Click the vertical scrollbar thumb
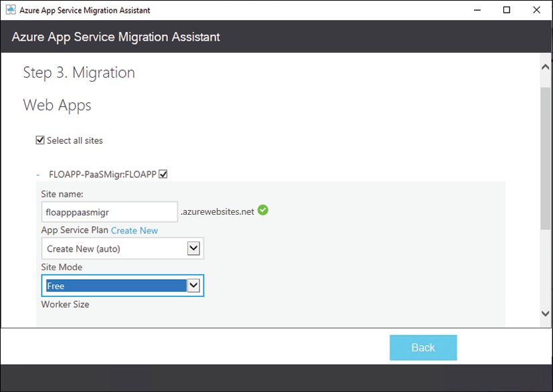The image size is (553, 392). point(545,159)
